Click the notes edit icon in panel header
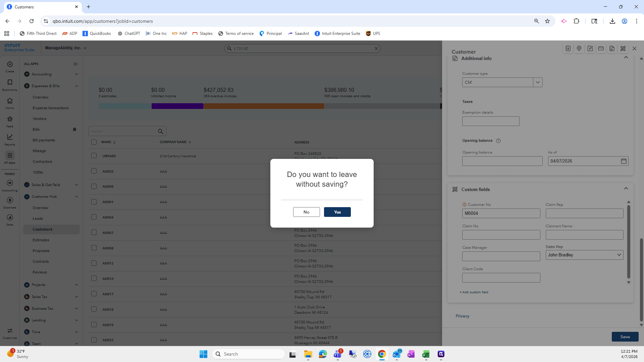Image resolution: width=644 pixels, height=362 pixels. (590, 49)
